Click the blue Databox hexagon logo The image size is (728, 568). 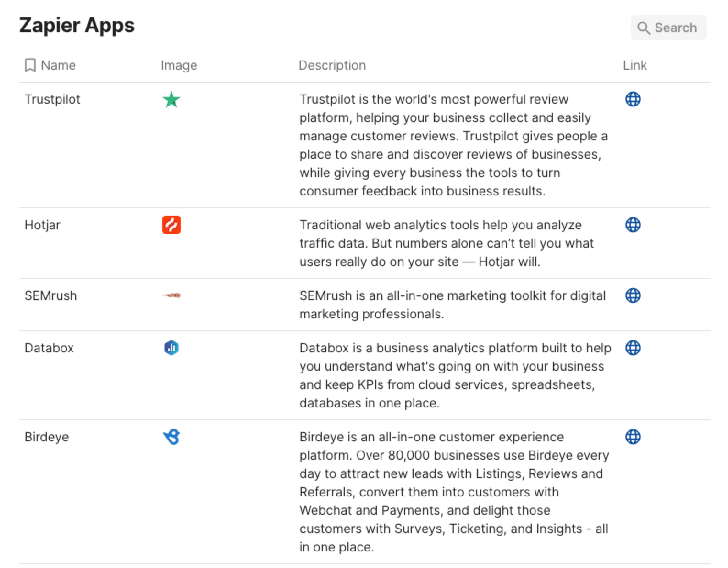pos(171,348)
